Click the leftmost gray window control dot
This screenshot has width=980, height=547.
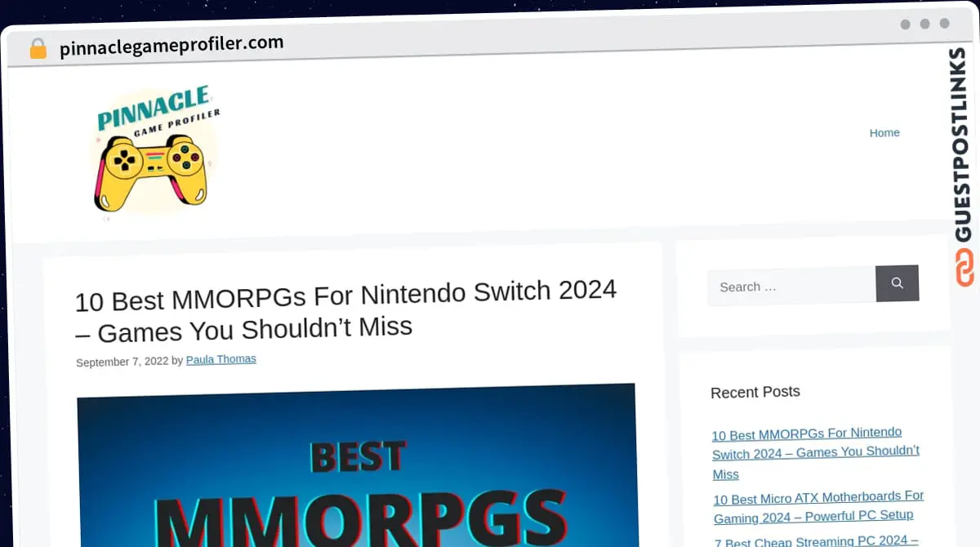[x=906, y=24]
